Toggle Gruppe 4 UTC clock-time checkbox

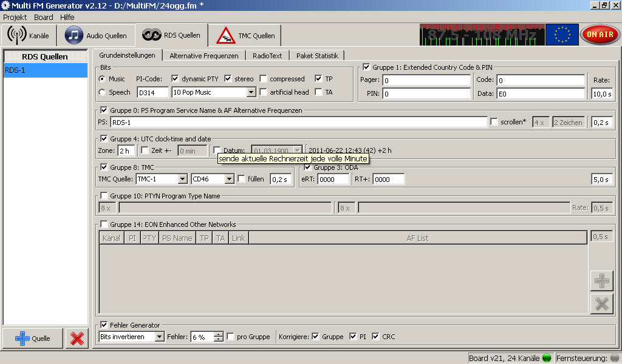pyautogui.click(x=104, y=139)
